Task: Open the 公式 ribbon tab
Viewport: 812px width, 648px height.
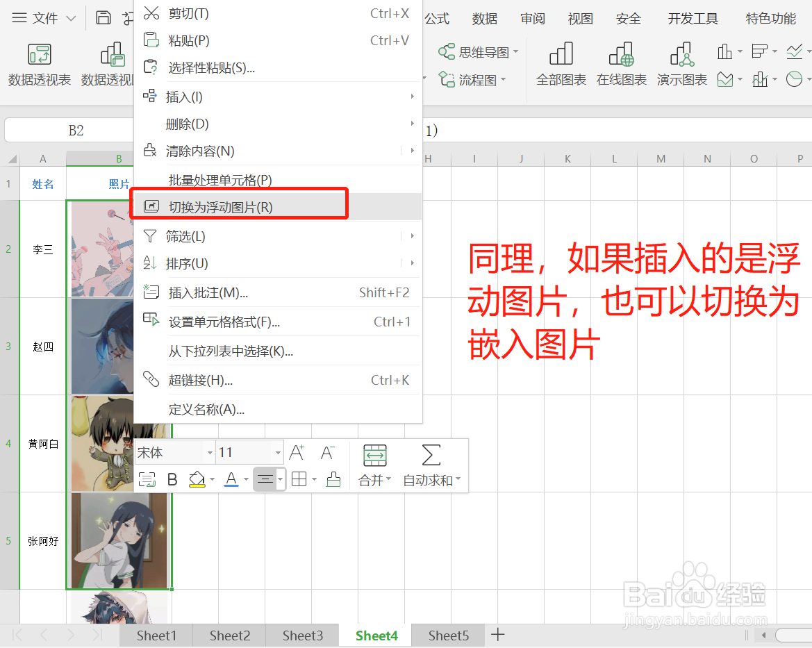Action: click(x=437, y=19)
